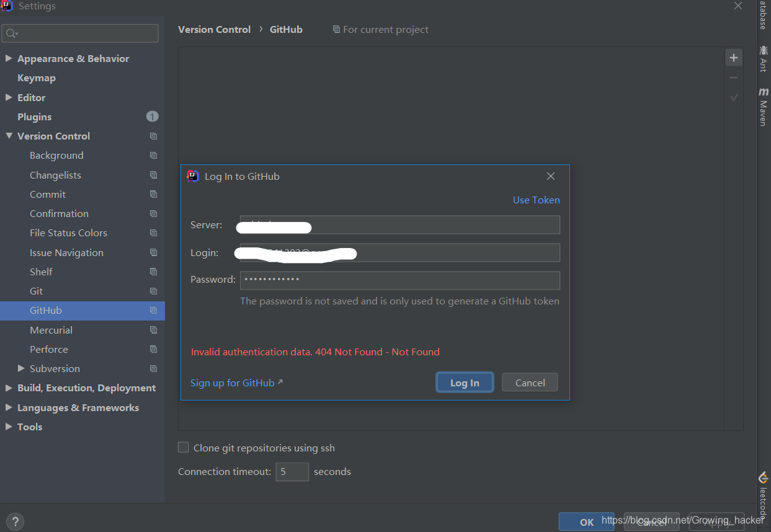Select Perforce settings page
Screen dimensions: 771x532
tap(49, 349)
